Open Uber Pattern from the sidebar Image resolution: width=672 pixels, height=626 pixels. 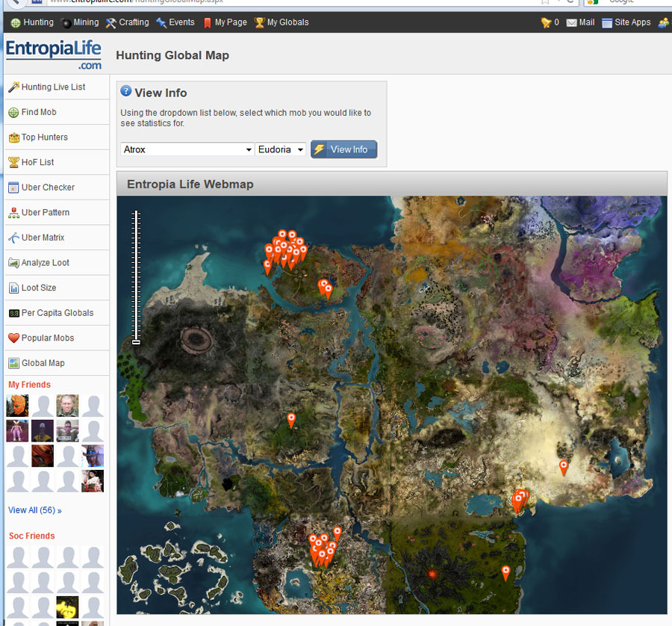pyautogui.click(x=57, y=213)
